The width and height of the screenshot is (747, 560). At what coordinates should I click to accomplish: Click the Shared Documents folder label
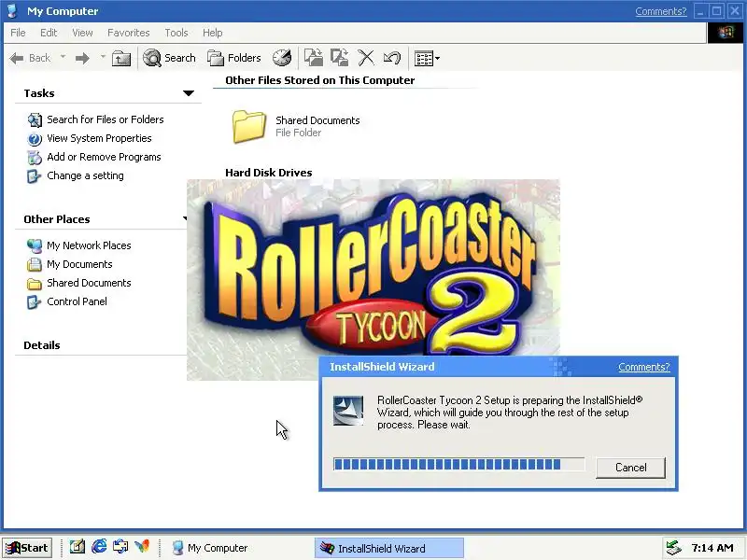[317, 120]
